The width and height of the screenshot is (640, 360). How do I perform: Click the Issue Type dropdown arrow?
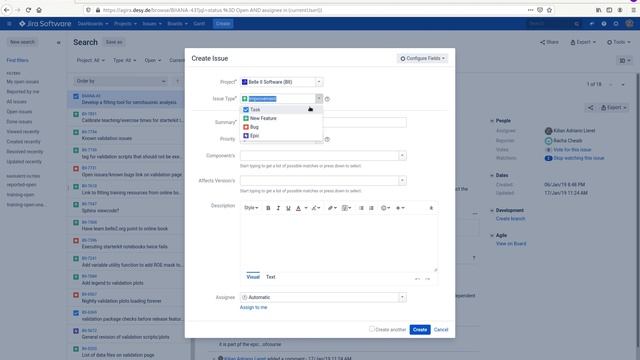point(319,98)
